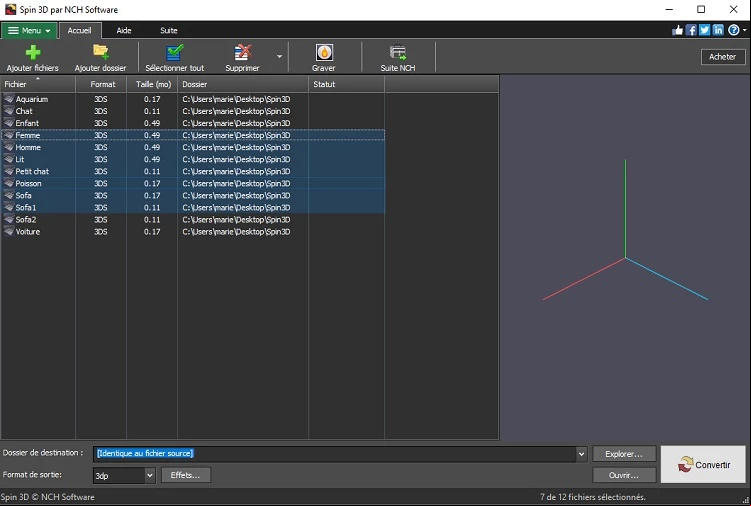
Task: Switch to the Suite tab
Action: [169, 30]
